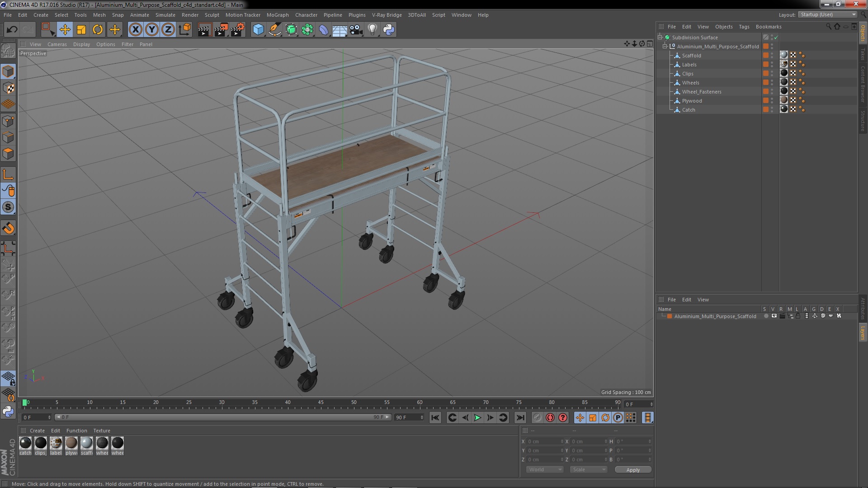Screen dimensions: 868x488
Task: Select the Move tool in the top toolbar
Action: [65, 30]
